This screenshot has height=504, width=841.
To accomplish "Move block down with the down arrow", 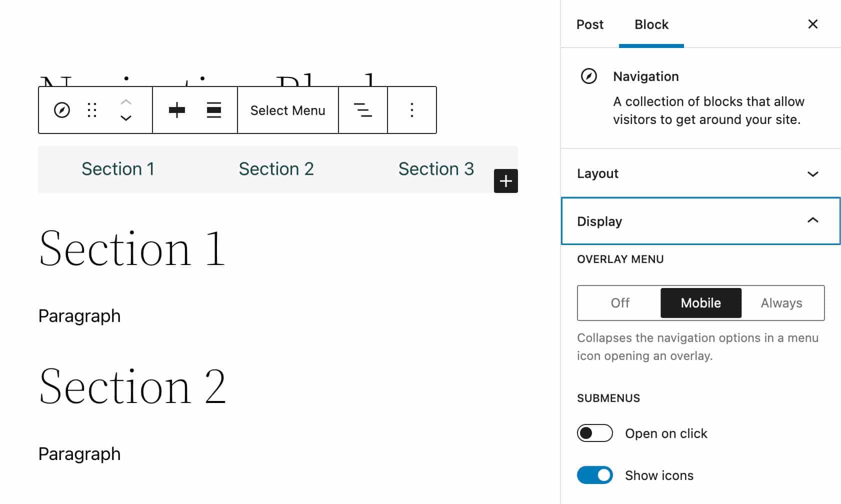I will [x=126, y=118].
